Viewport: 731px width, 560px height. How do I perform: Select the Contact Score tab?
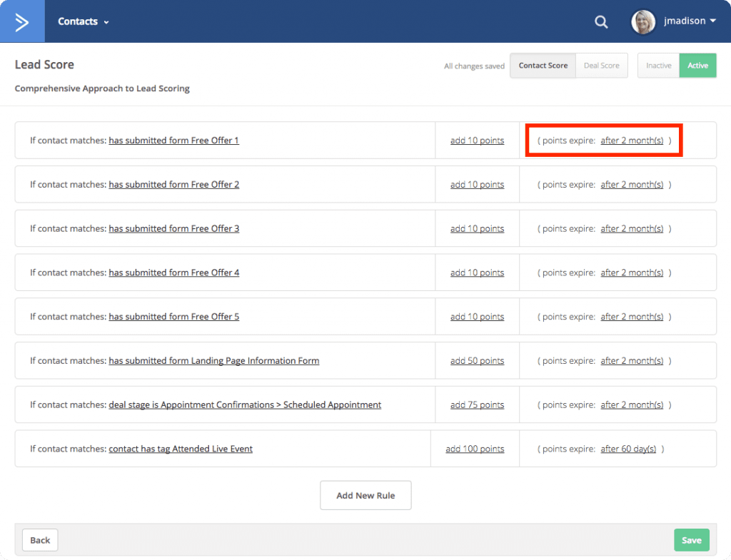tap(543, 65)
